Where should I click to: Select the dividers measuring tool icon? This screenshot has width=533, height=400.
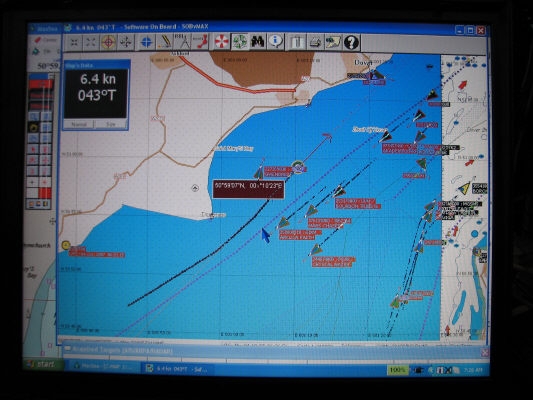click(x=183, y=42)
